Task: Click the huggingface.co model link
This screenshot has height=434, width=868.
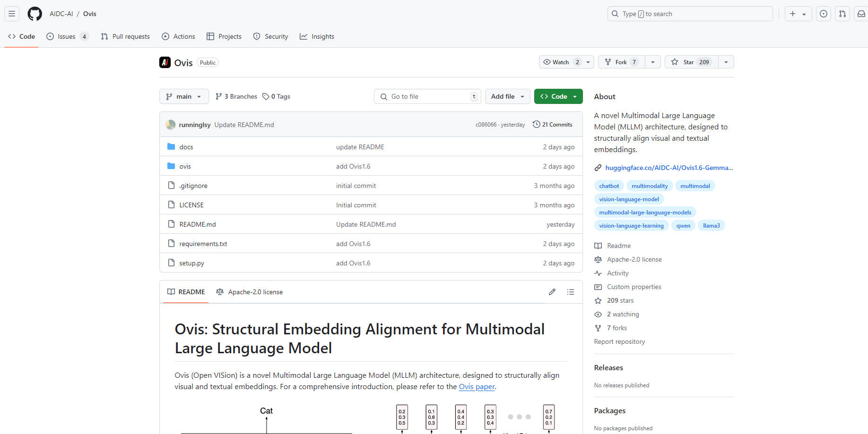Action: coord(668,168)
